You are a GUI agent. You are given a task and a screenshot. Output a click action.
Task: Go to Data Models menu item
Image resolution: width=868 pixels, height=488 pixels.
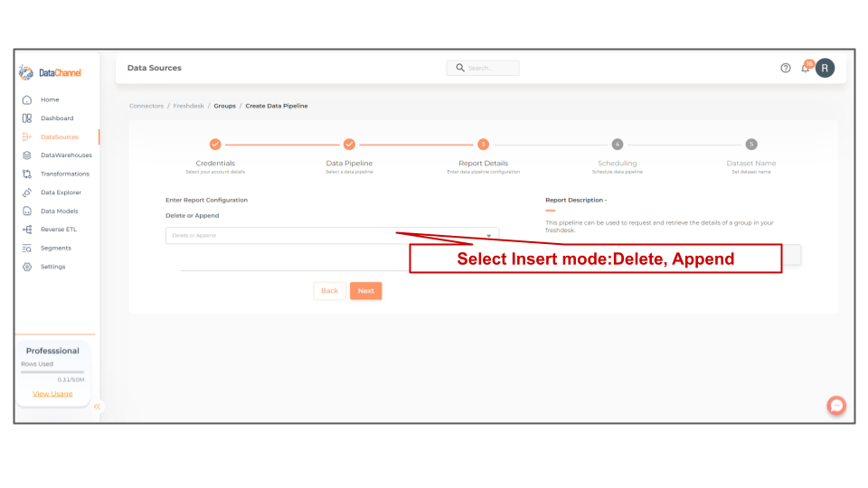coord(60,211)
